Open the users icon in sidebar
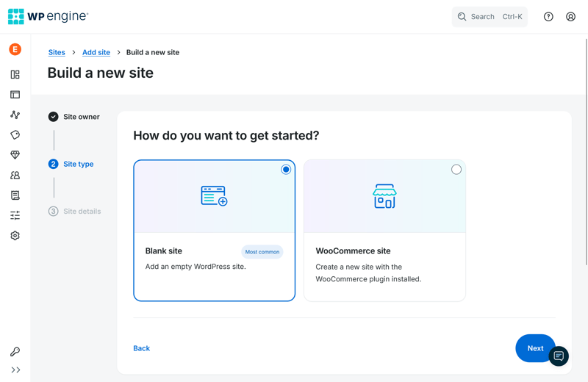 15,175
